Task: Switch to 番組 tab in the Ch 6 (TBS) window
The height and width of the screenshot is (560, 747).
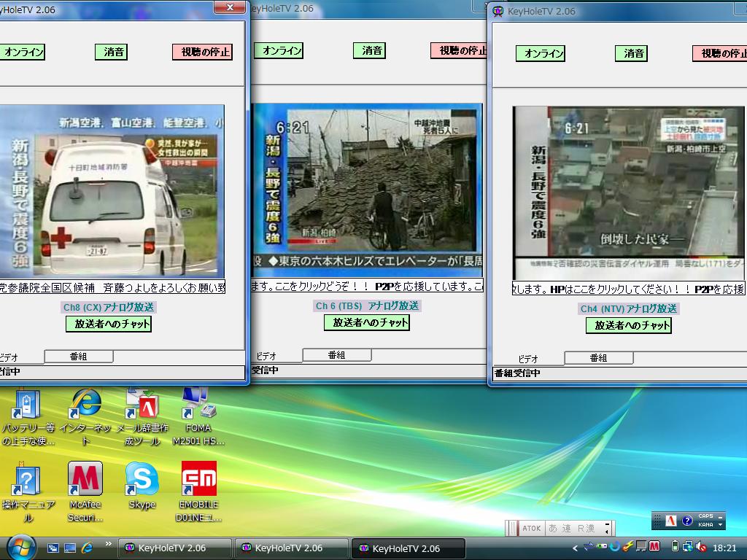Action: tap(337, 355)
